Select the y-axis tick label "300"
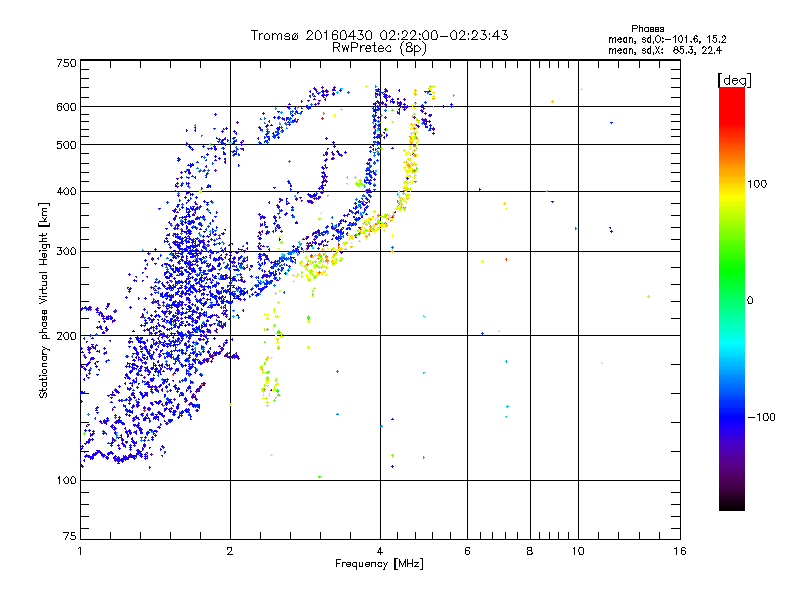This screenshot has width=800, height=600. (x=66, y=252)
